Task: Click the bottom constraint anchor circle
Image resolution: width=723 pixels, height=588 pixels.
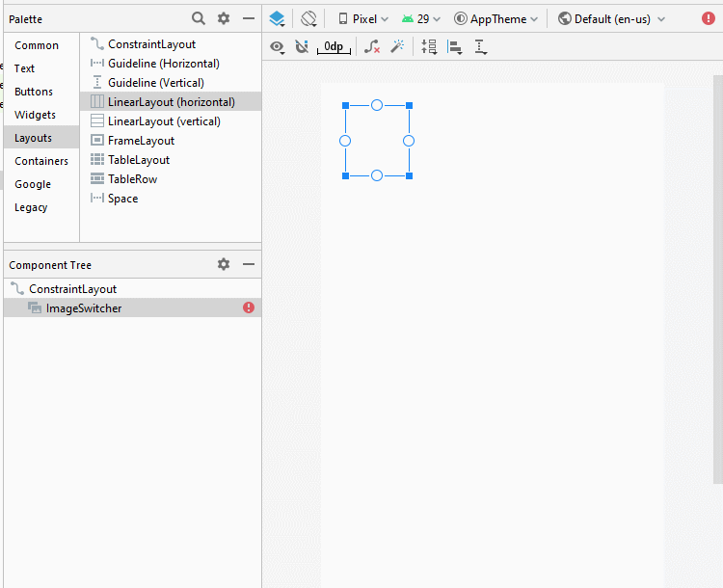Action: coord(377,175)
